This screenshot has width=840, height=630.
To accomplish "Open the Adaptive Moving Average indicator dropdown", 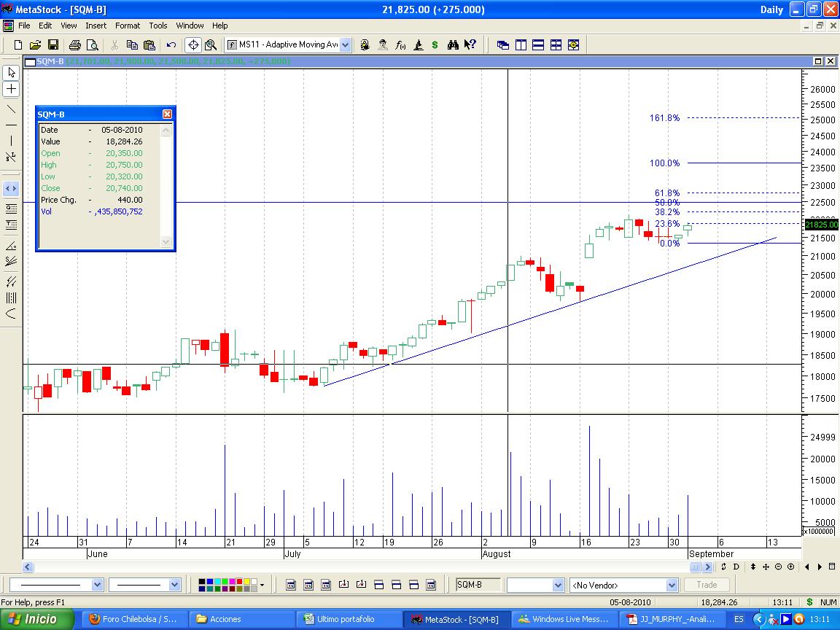I will [345, 45].
